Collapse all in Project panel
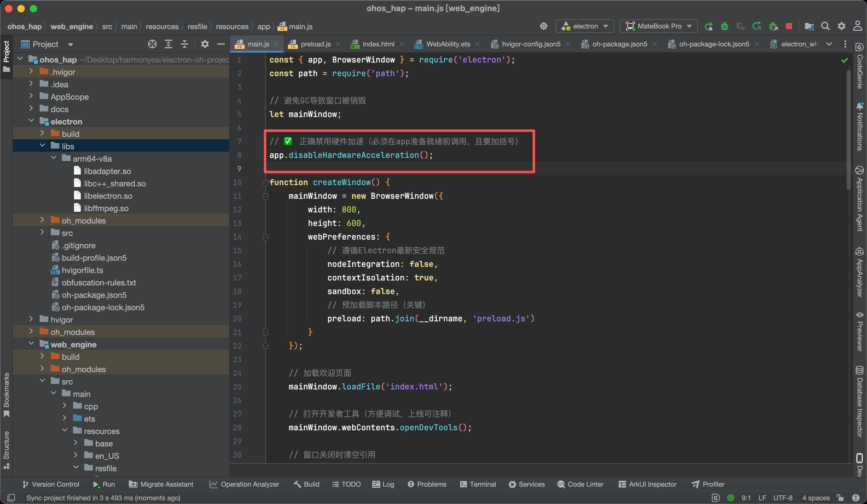This screenshot has width=867, height=504. tap(185, 44)
